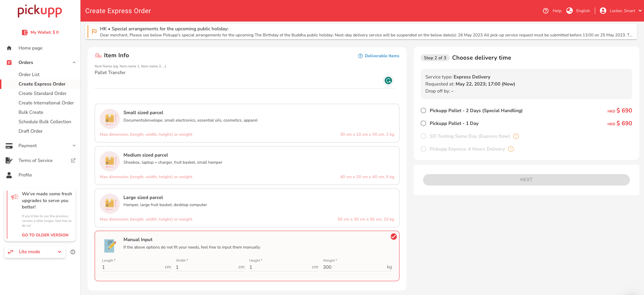Click into the Weight input field
The height and width of the screenshot is (295, 644).
[x=354, y=267]
